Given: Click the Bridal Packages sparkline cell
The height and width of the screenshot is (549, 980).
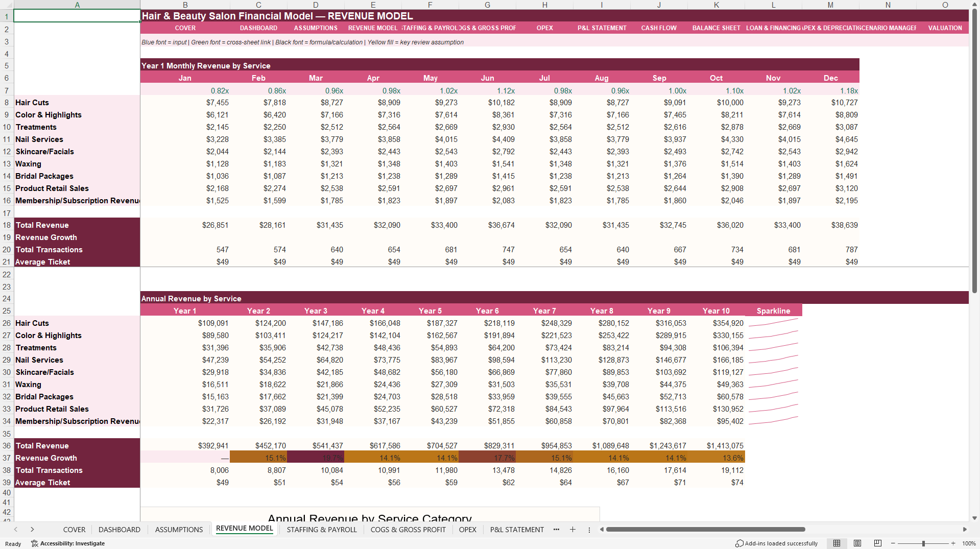Looking at the screenshot, I should pyautogui.click(x=773, y=397).
